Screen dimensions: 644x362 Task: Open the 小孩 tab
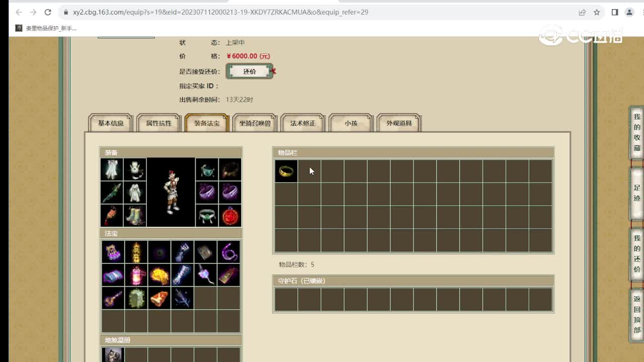[x=351, y=123]
